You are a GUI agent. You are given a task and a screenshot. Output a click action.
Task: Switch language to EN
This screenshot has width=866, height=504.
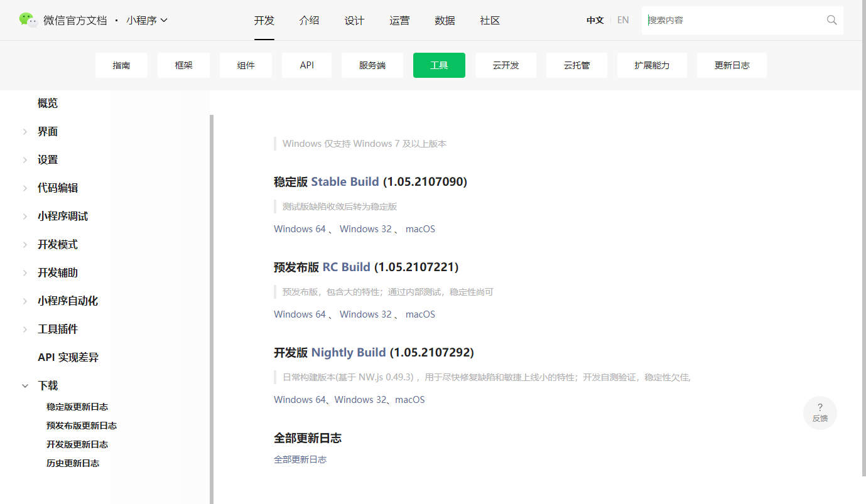(x=623, y=20)
